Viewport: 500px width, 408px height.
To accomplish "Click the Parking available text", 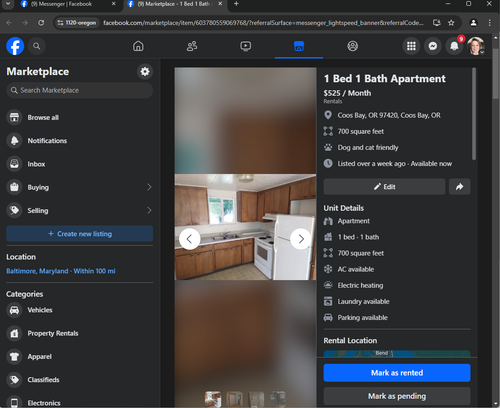I will coord(363,317).
